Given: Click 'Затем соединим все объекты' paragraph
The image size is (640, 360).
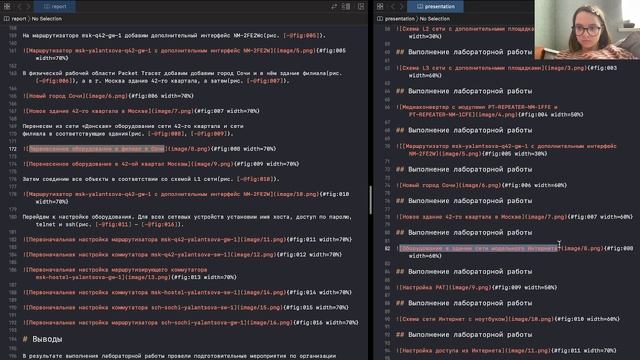Looking at the screenshot, I should tap(151, 179).
